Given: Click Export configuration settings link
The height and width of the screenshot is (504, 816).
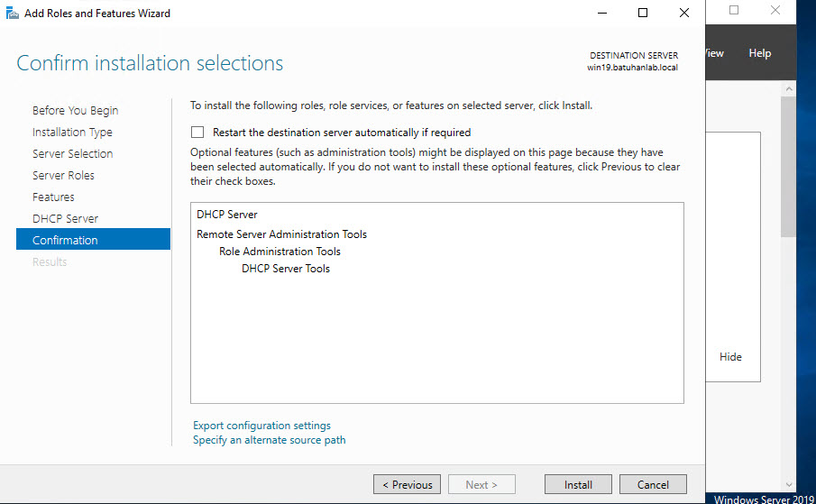Looking at the screenshot, I should pos(261,426).
